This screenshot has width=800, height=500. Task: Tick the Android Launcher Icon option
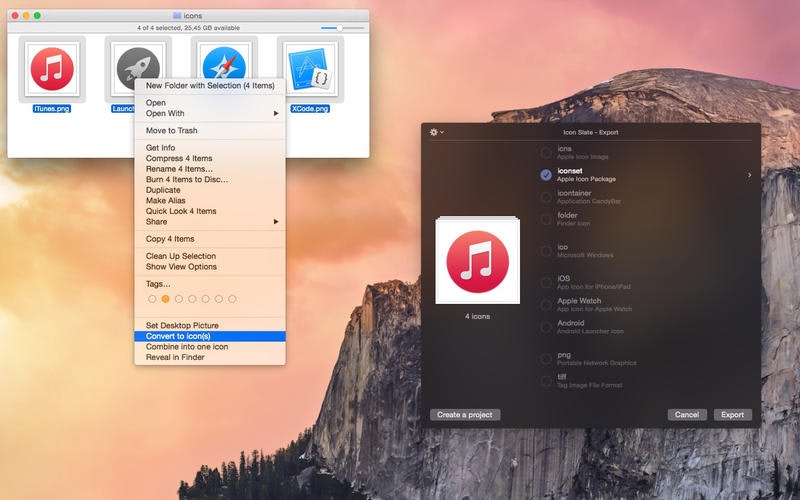pos(546,327)
